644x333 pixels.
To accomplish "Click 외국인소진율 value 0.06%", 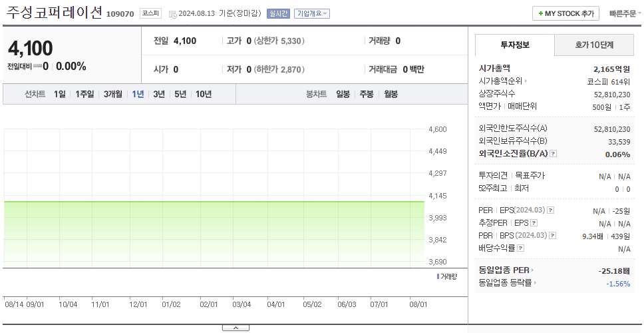I will point(617,155).
